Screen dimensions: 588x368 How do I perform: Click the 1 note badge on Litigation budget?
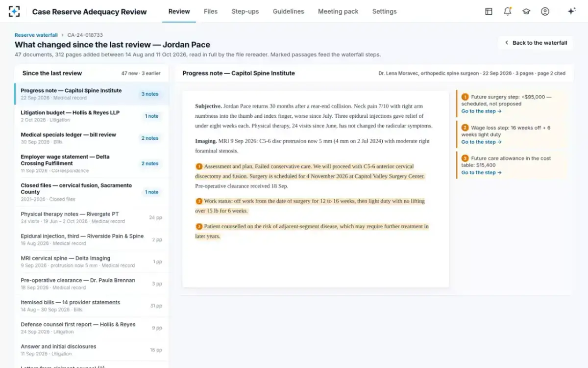coord(151,116)
